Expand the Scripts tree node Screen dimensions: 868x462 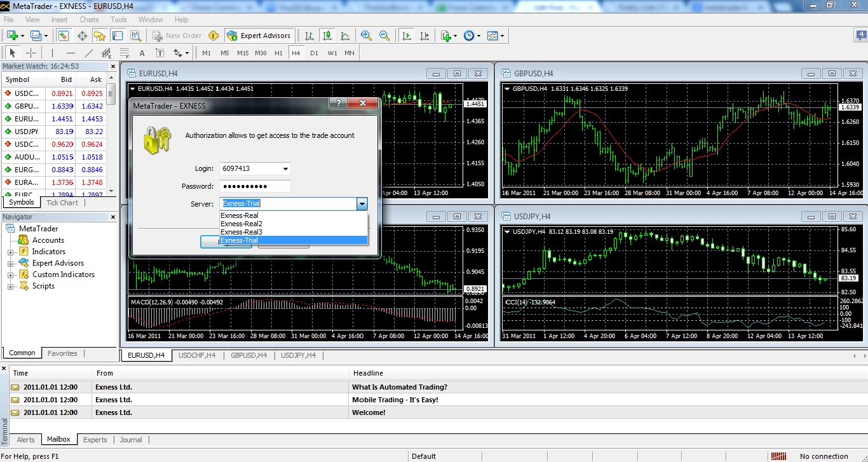pos(10,287)
